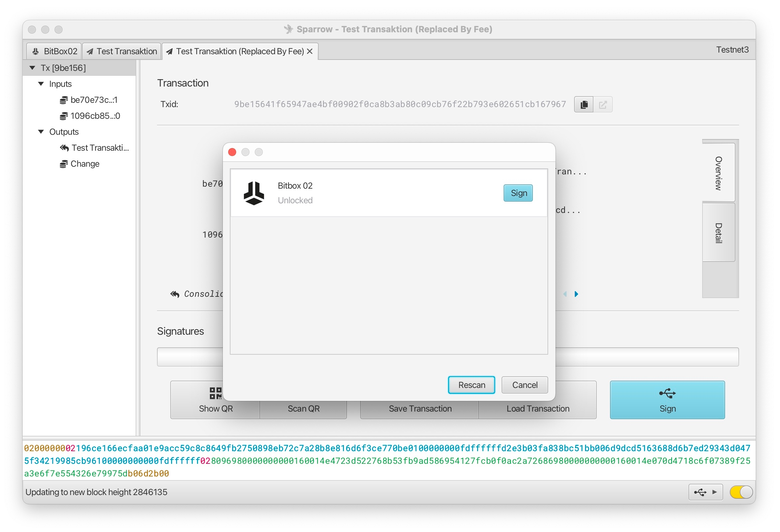This screenshot has width=780, height=532.
Task: Click the Bitbox 02 device logo
Action: click(254, 193)
